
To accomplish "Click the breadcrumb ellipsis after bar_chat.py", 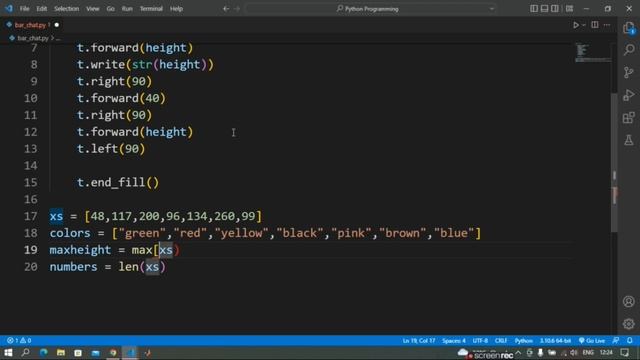I will point(58,38).
